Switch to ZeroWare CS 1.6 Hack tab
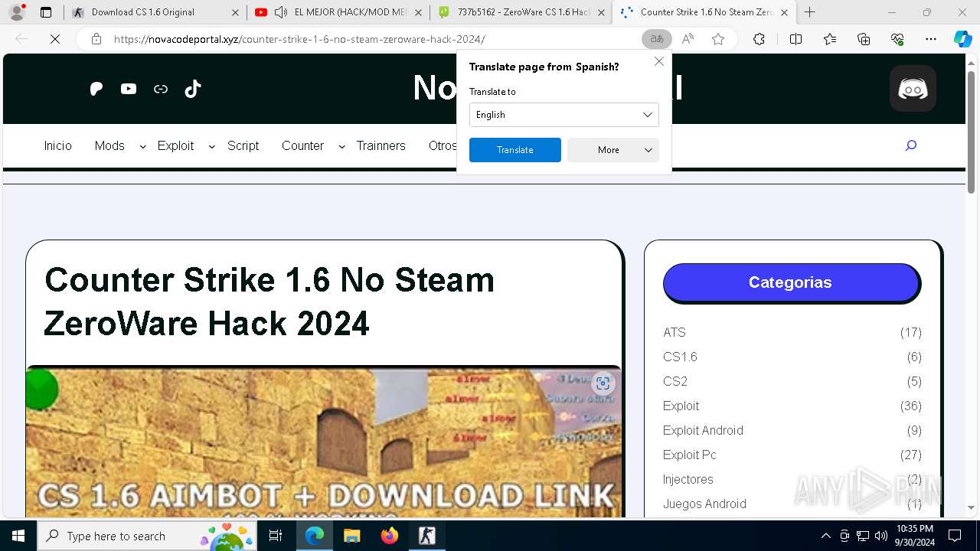 (x=521, y=12)
